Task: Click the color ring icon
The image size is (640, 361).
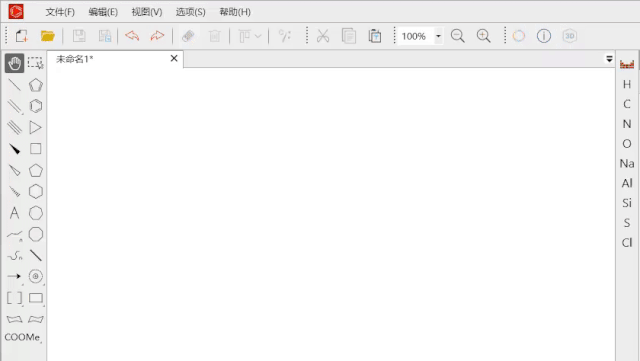Action: coord(519,36)
